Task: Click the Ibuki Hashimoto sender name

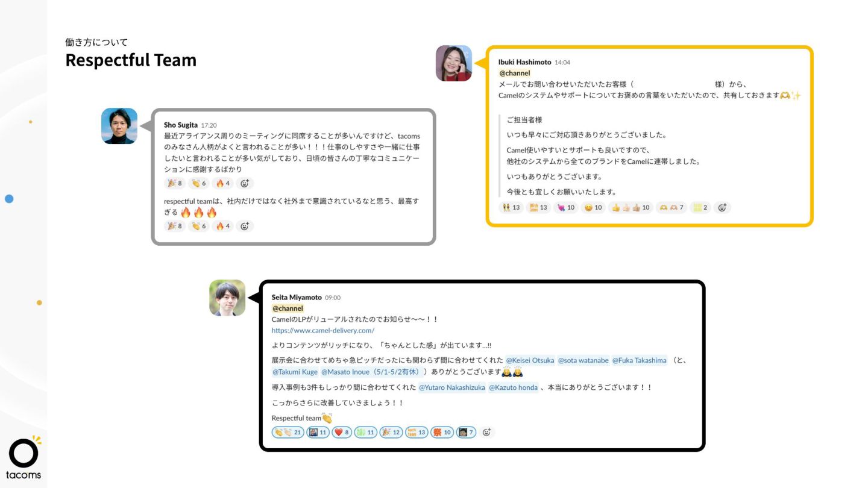Action: click(525, 62)
